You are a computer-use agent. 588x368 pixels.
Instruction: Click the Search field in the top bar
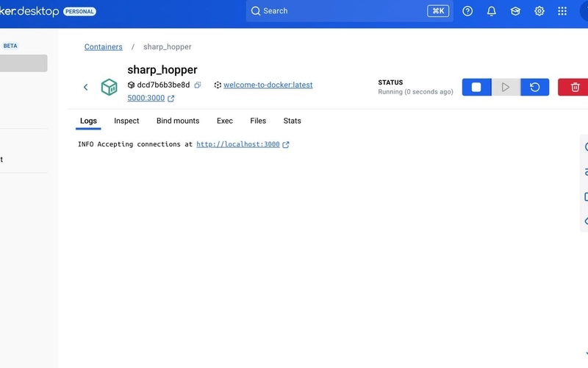point(338,11)
